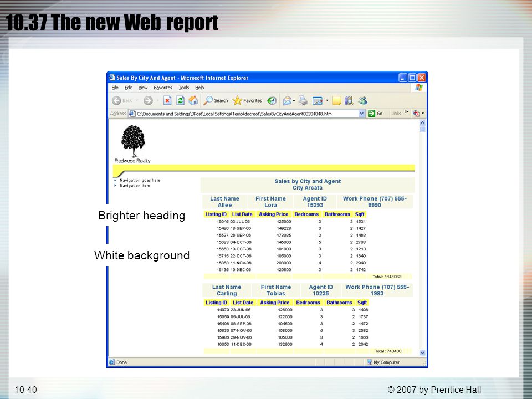
Task: Click the Done status page icon
Action: pos(112,362)
